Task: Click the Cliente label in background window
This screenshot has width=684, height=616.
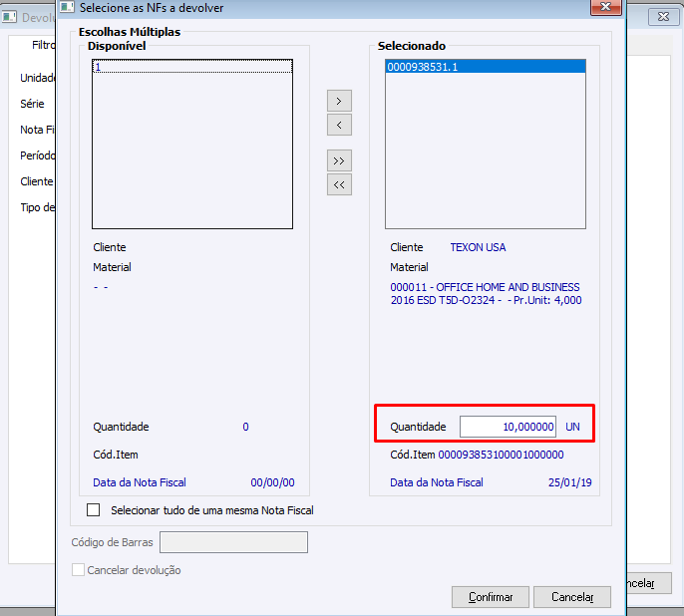Action: click(37, 181)
